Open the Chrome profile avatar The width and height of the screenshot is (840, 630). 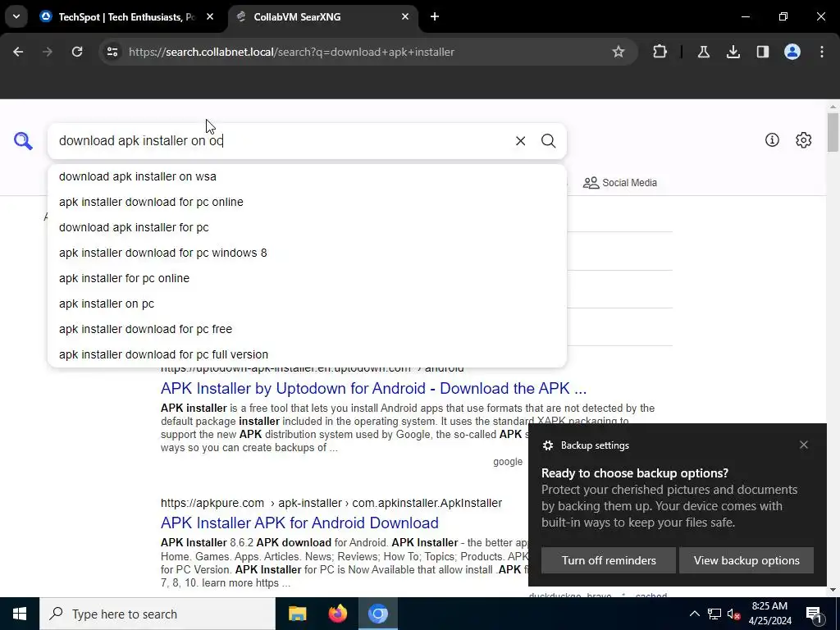(x=792, y=52)
